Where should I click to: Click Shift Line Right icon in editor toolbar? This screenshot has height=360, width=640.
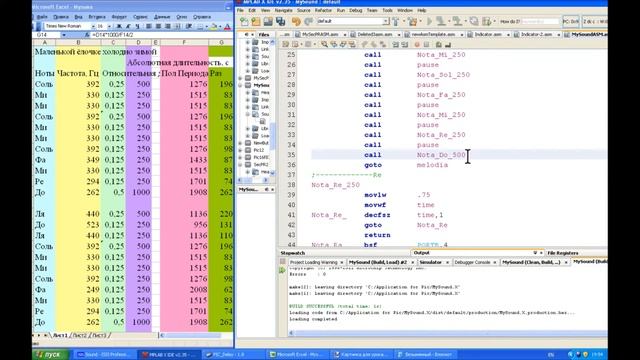[404, 44]
